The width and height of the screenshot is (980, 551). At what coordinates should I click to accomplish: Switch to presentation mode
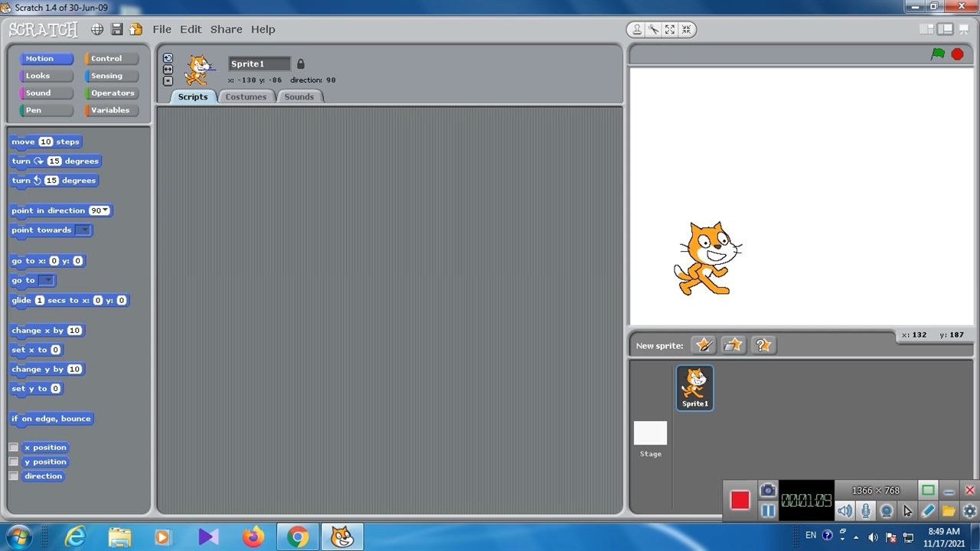tap(962, 29)
